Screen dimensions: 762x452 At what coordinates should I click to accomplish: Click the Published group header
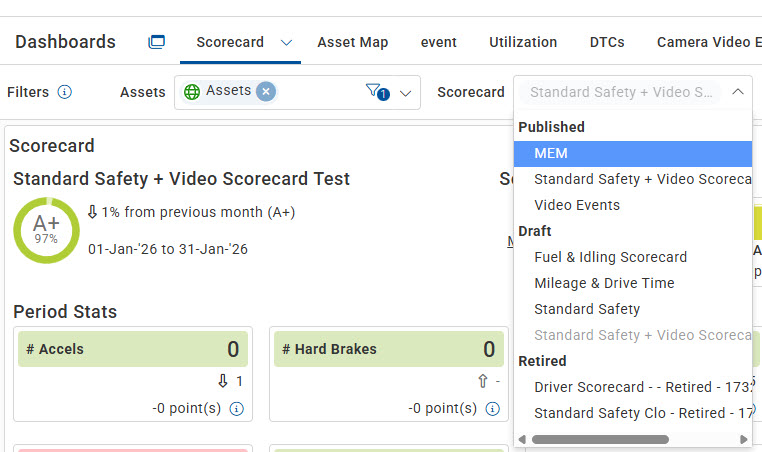tap(552, 127)
